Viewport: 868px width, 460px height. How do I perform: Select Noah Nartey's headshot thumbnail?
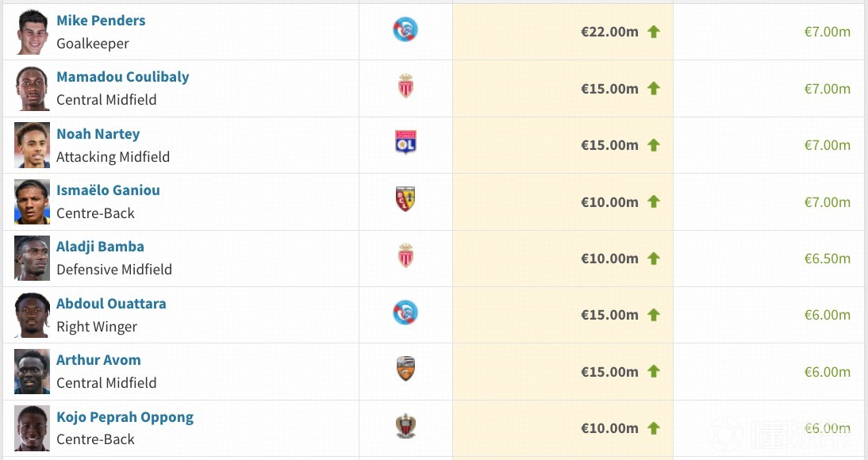(x=32, y=145)
